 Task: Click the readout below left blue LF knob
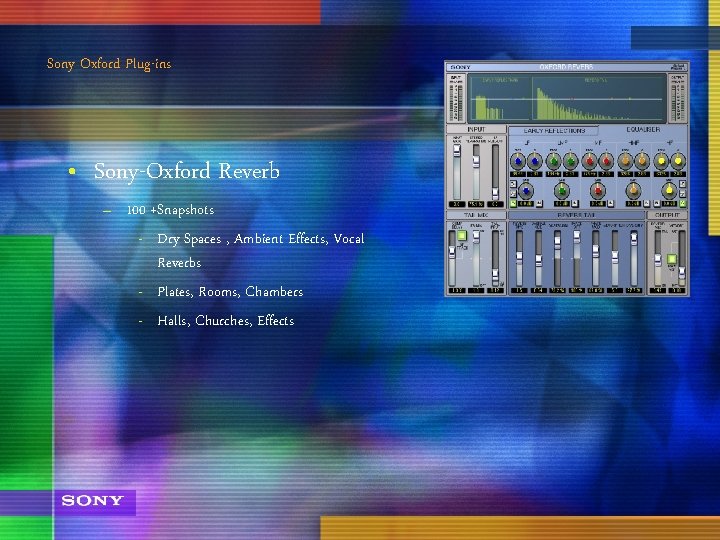click(x=518, y=174)
